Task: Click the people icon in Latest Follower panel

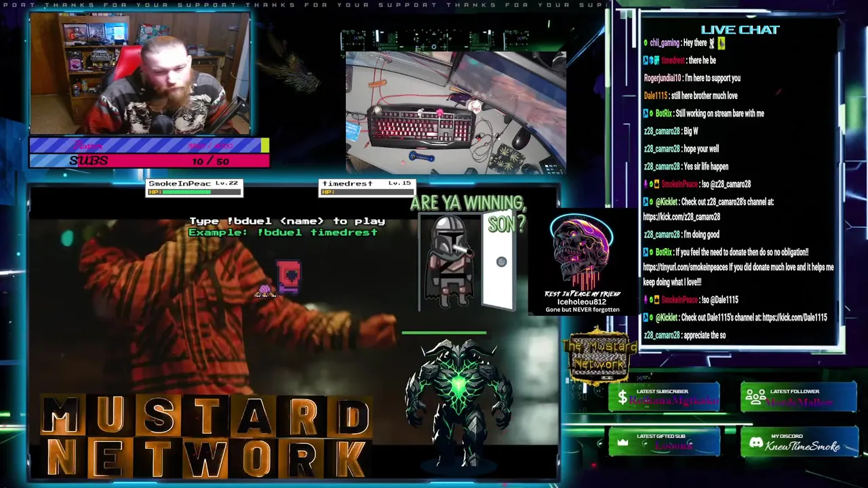Action: click(x=756, y=397)
